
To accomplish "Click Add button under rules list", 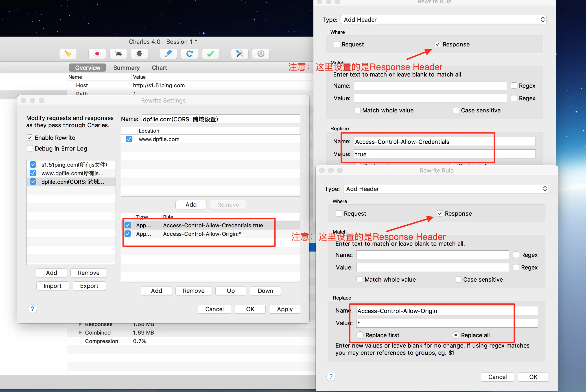I will pyautogui.click(x=156, y=291).
